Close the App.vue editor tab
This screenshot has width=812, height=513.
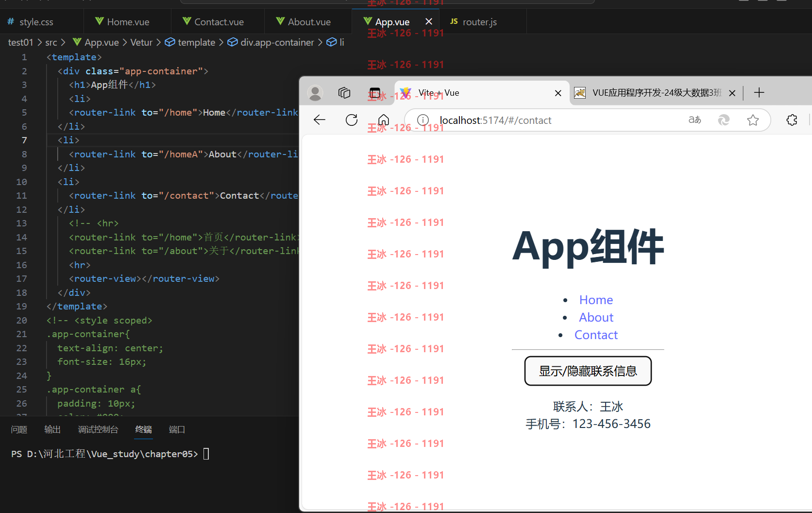429,21
